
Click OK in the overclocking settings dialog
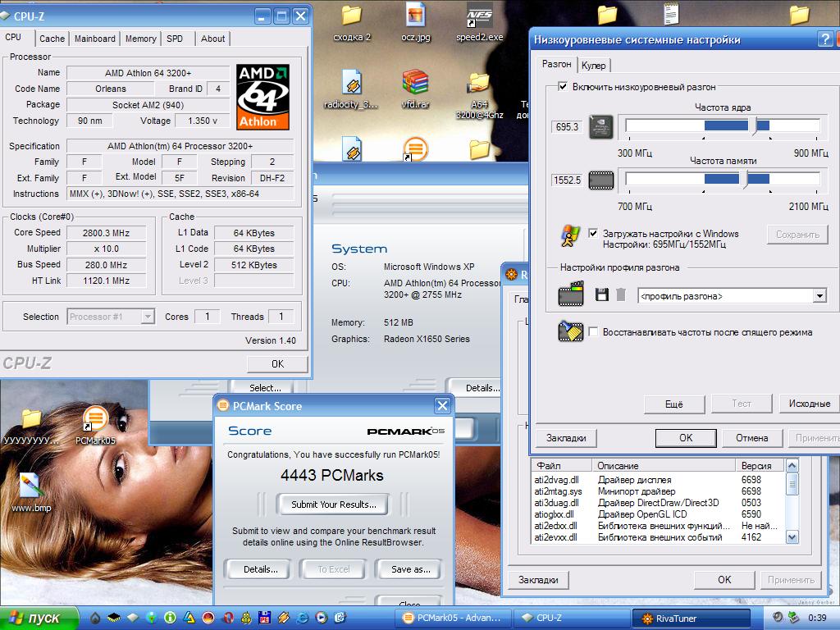click(x=686, y=438)
